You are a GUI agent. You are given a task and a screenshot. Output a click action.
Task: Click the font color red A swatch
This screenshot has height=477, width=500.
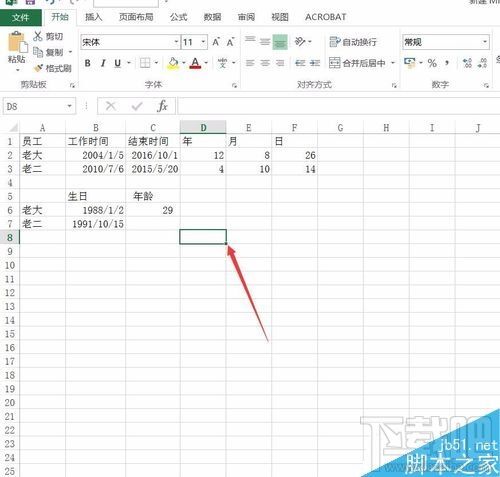pyautogui.click(x=195, y=63)
